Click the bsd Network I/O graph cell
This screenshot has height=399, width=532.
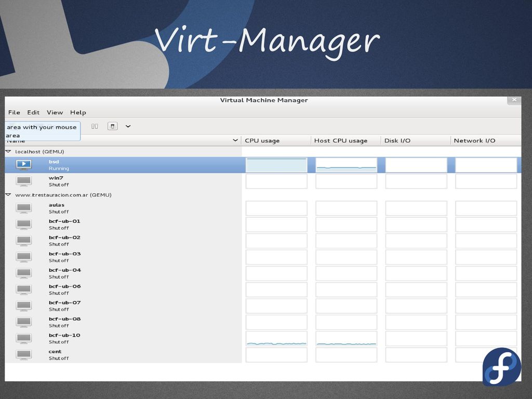pyautogui.click(x=486, y=165)
